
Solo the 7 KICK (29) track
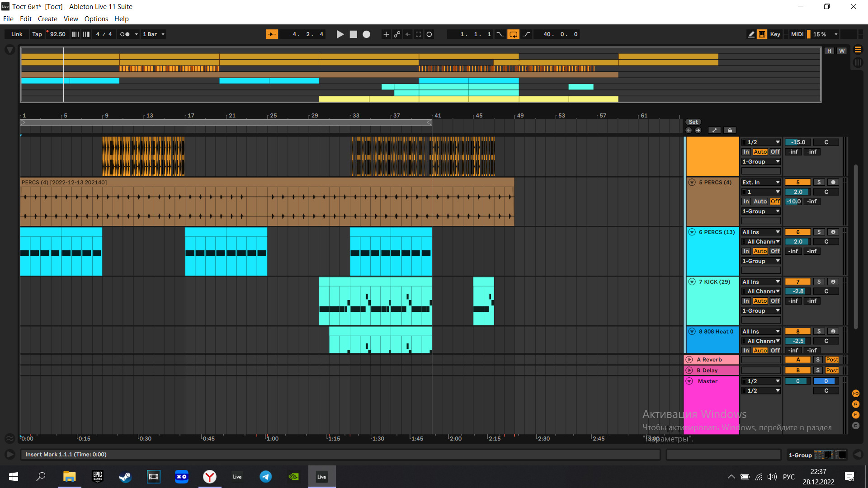point(819,282)
